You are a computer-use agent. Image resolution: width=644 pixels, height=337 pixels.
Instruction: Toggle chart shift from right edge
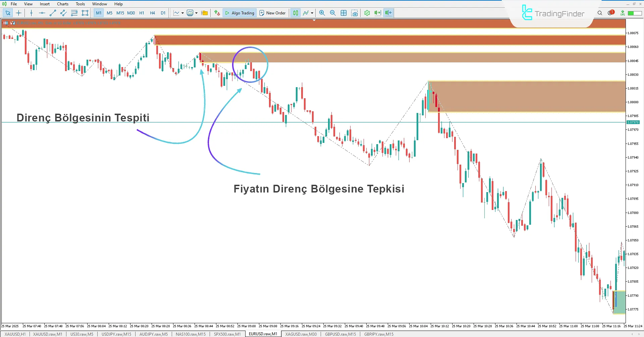tap(388, 13)
